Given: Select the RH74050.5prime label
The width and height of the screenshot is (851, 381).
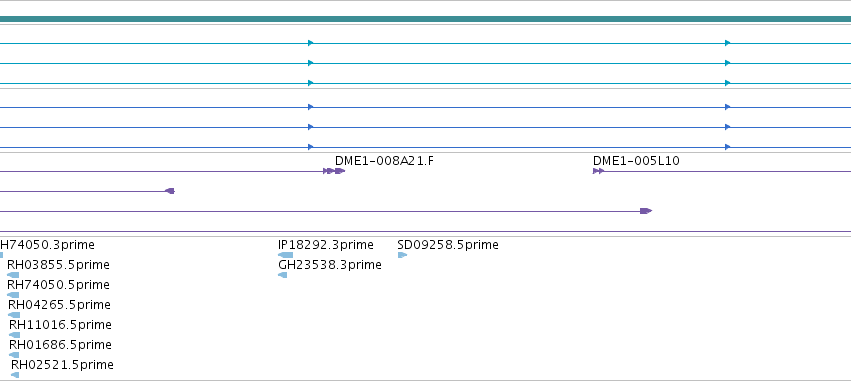Looking at the screenshot, I should click(58, 285).
